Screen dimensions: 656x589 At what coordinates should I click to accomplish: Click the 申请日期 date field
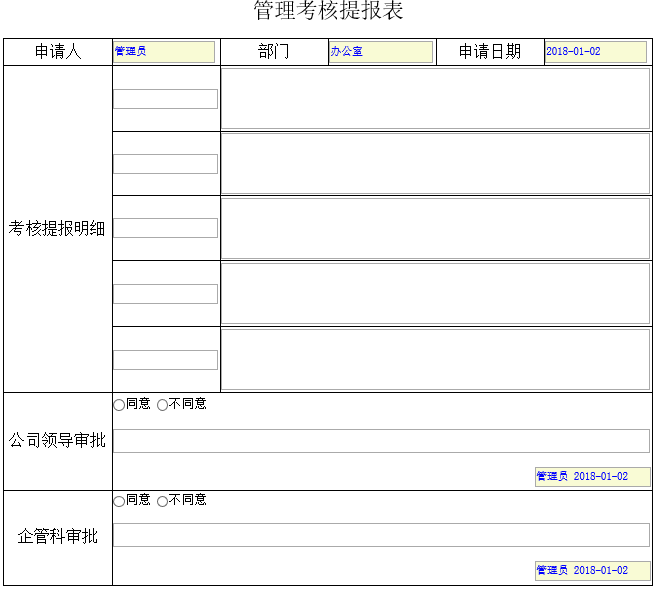pyautogui.click(x=595, y=52)
